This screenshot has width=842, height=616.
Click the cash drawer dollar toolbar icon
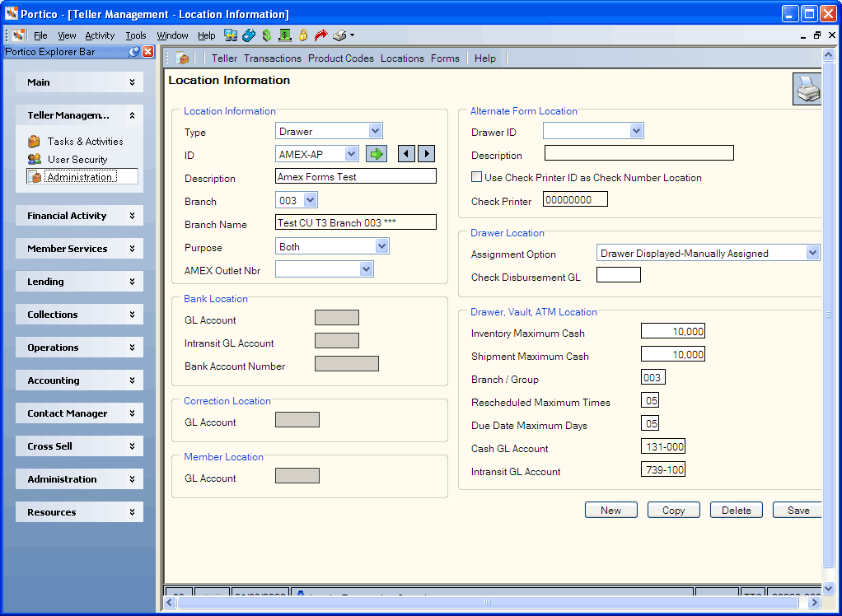click(284, 35)
